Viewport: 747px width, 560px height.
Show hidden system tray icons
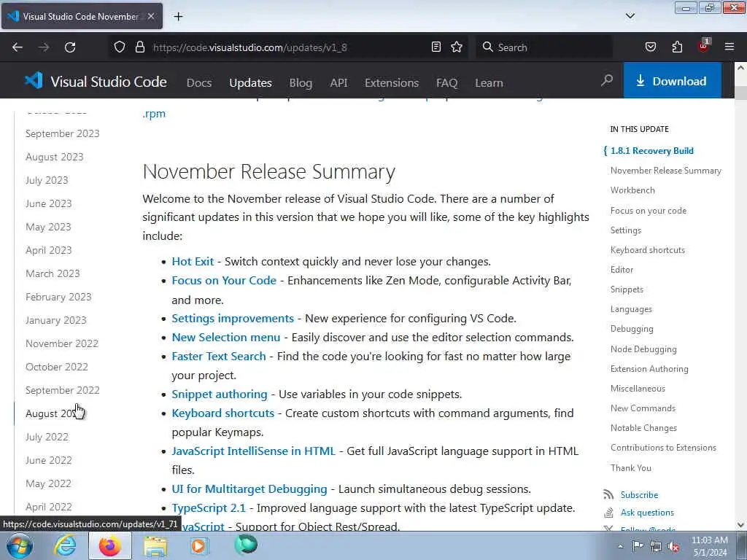point(620,546)
